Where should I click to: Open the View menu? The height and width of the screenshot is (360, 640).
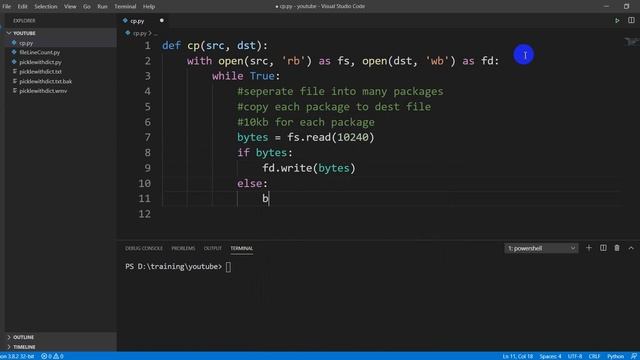pos(70,7)
